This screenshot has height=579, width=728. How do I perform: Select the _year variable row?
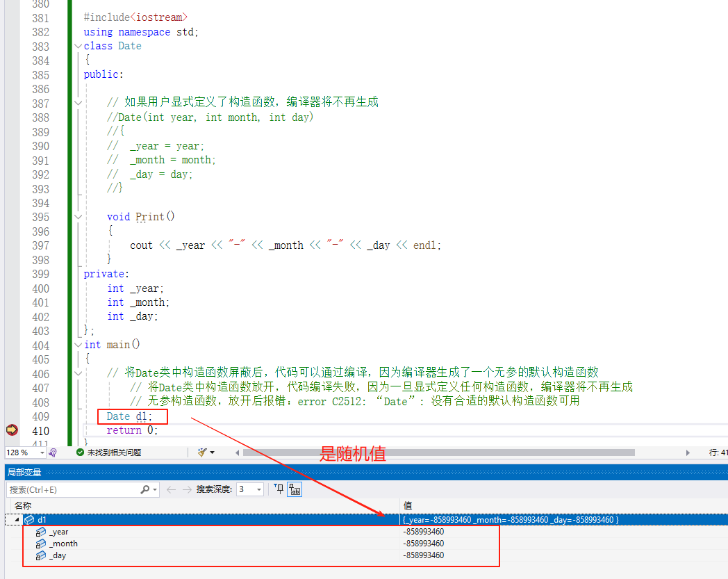click(366, 532)
